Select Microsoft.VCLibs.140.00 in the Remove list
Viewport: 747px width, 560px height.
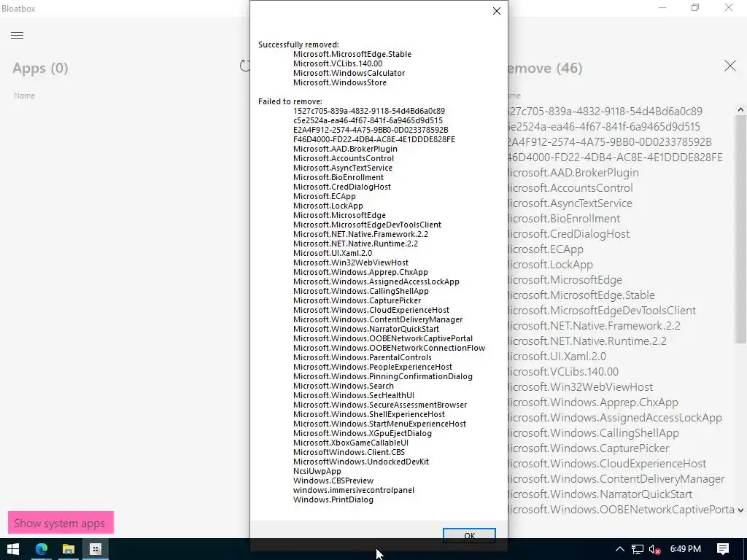[564, 371]
